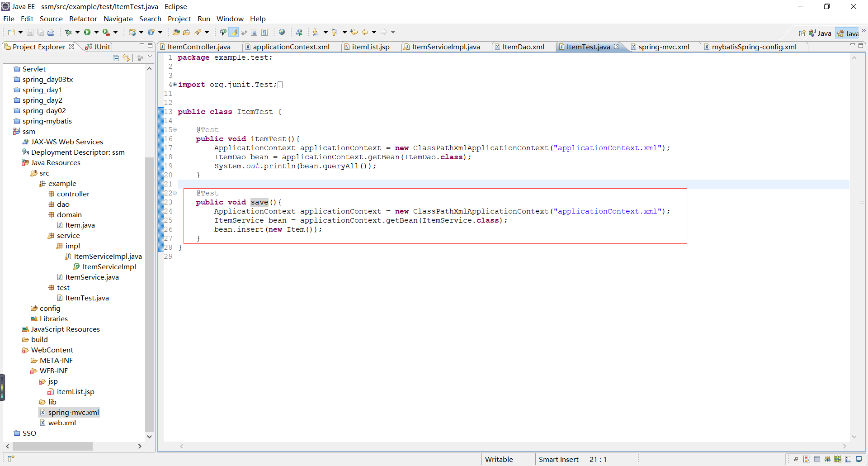Collapse All in Project Explorer
The image size is (868, 466).
[116, 58]
